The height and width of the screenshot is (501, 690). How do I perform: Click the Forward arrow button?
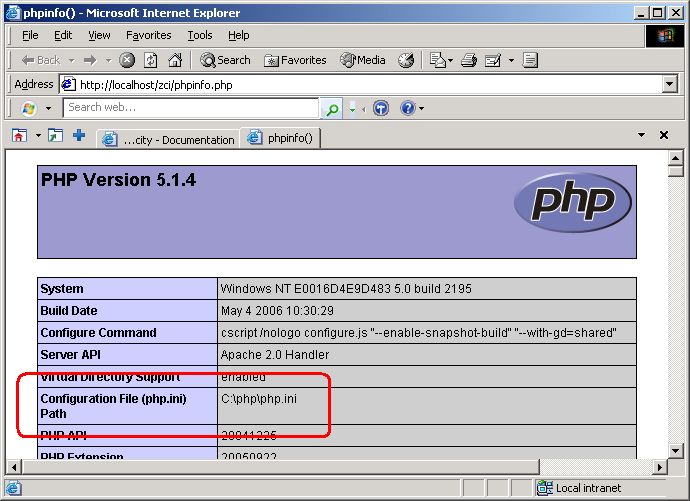tap(90, 60)
